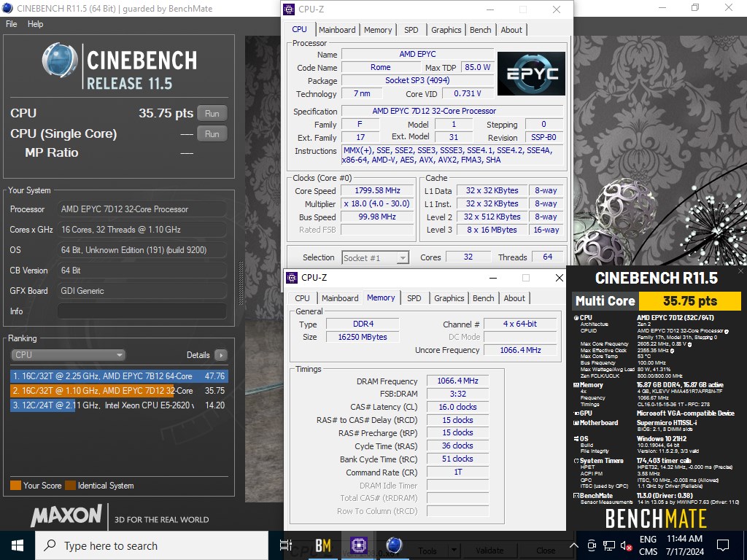Screen dimensions: 747x560
Task: Select Bench tab in lower CPU-Z window
Action: tap(483, 298)
